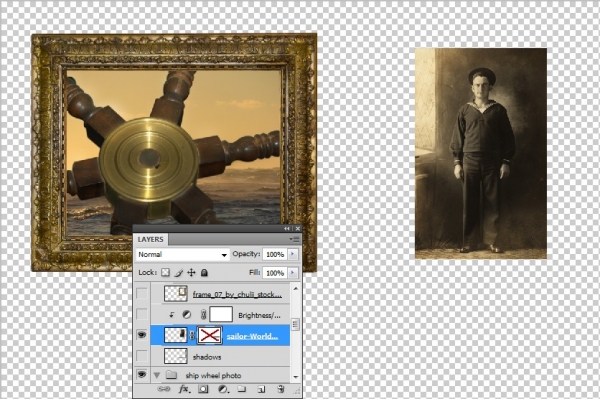Click the sailor photograph on the canvas
The height and width of the screenshot is (399, 600).
[x=481, y=153]
